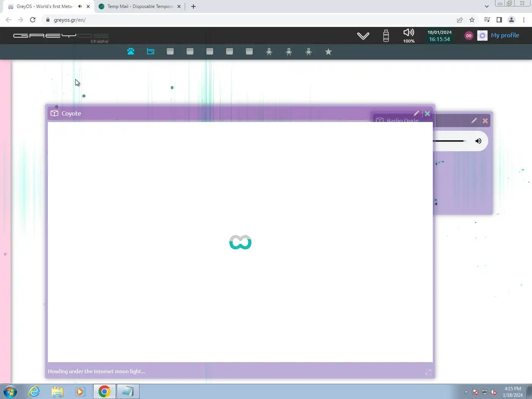
Task: Open a new browser tab
Action: click(x=193, y=6)
